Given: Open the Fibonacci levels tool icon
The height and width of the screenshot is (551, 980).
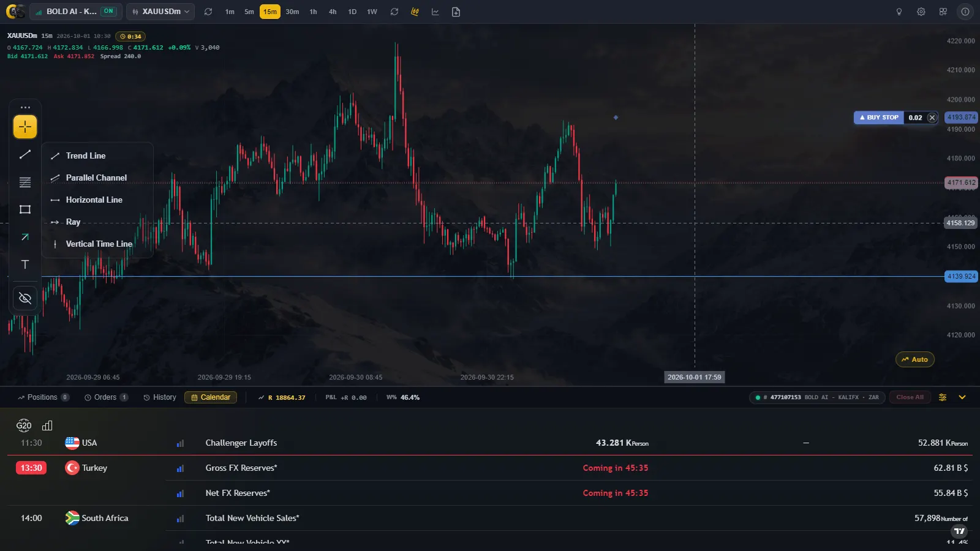Looking at the screenshot, I should [x=25, y=182].
